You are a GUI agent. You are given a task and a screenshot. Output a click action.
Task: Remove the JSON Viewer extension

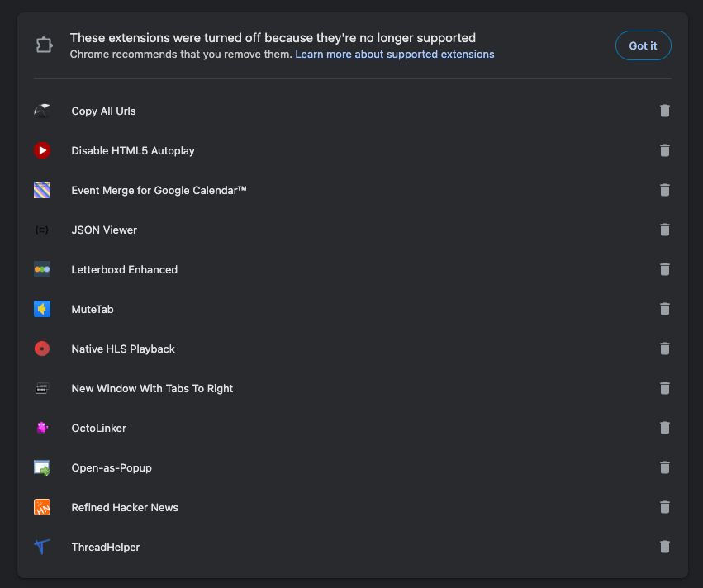664,230
